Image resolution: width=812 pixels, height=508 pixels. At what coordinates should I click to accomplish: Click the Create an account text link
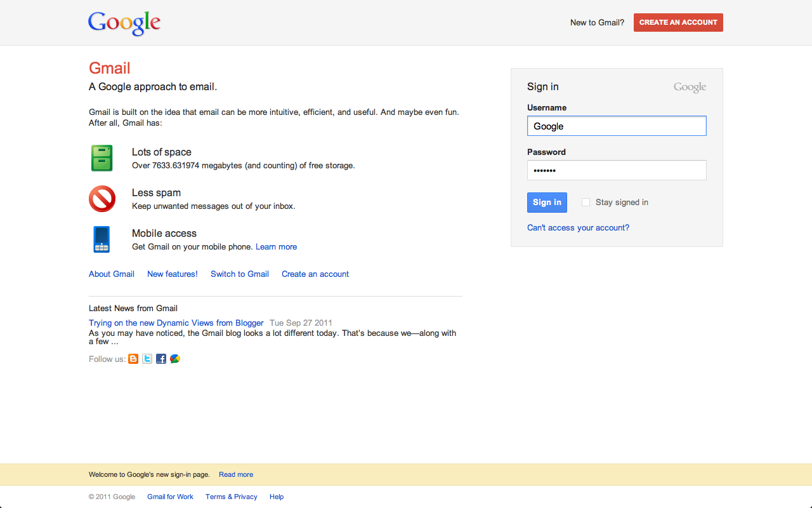[315, 274]
